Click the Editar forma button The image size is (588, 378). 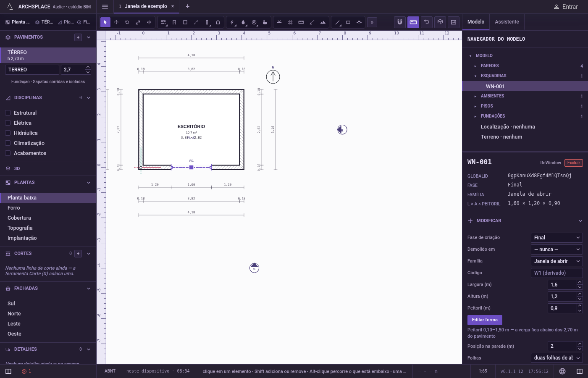tap(485, 320)
